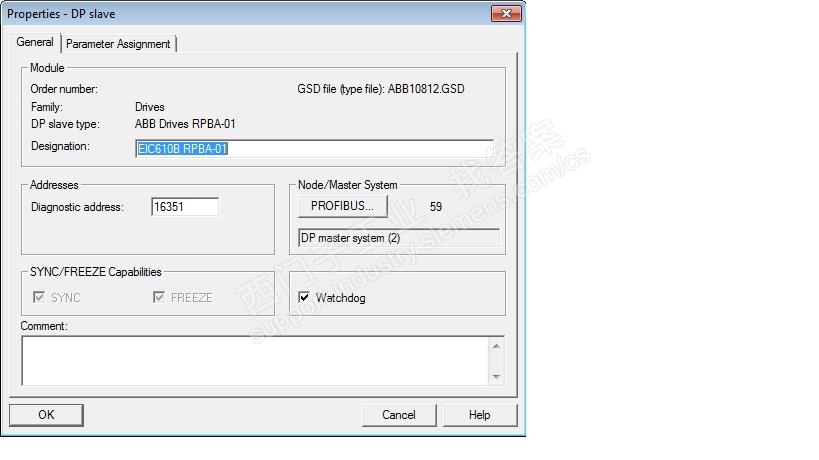Click the Comment scrollbar up arrow
Viewport: 819px width, 460px height.
496,346
